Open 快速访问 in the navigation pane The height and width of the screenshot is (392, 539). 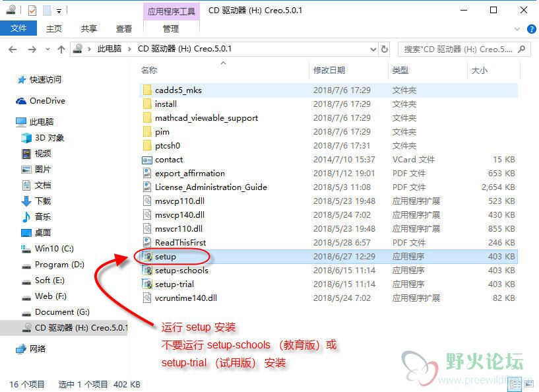point(46,80)
